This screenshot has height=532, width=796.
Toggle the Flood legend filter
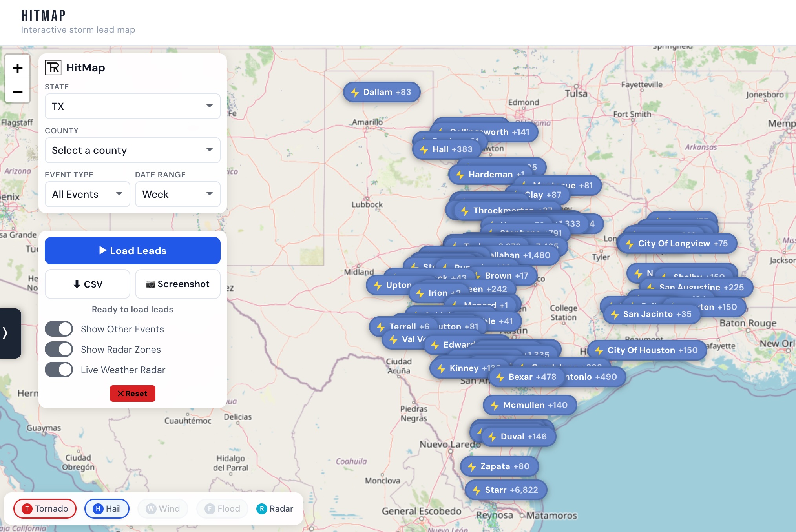point(222,508)
